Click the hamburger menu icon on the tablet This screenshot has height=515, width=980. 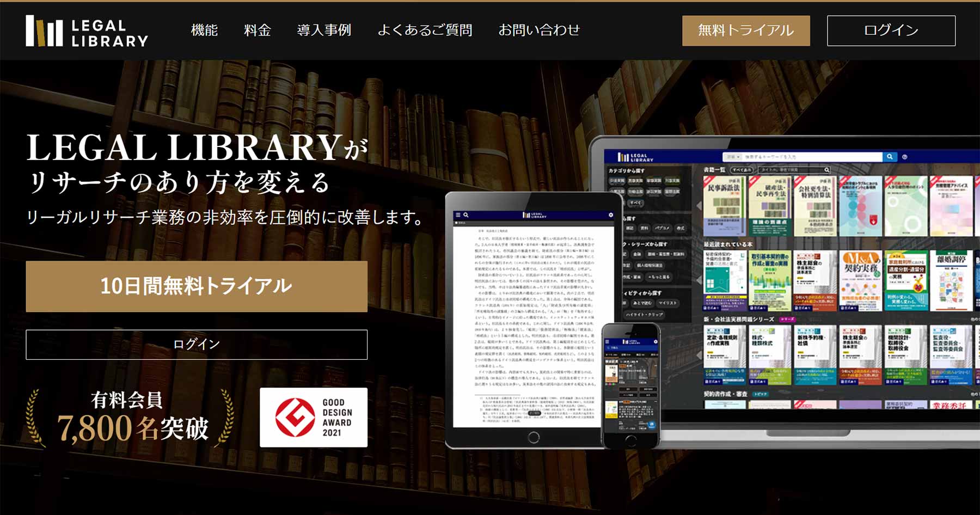click(458, 215)
